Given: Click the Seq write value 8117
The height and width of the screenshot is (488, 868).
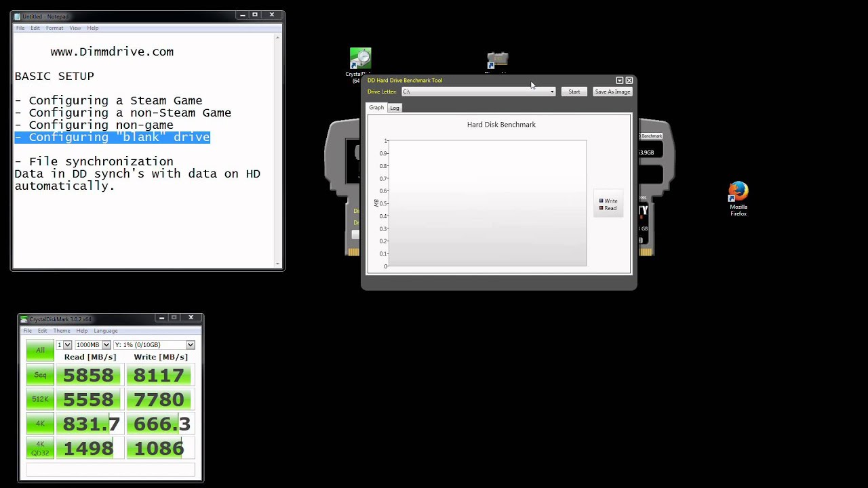Looking at the screenshot, I should (x=159, y=375).
